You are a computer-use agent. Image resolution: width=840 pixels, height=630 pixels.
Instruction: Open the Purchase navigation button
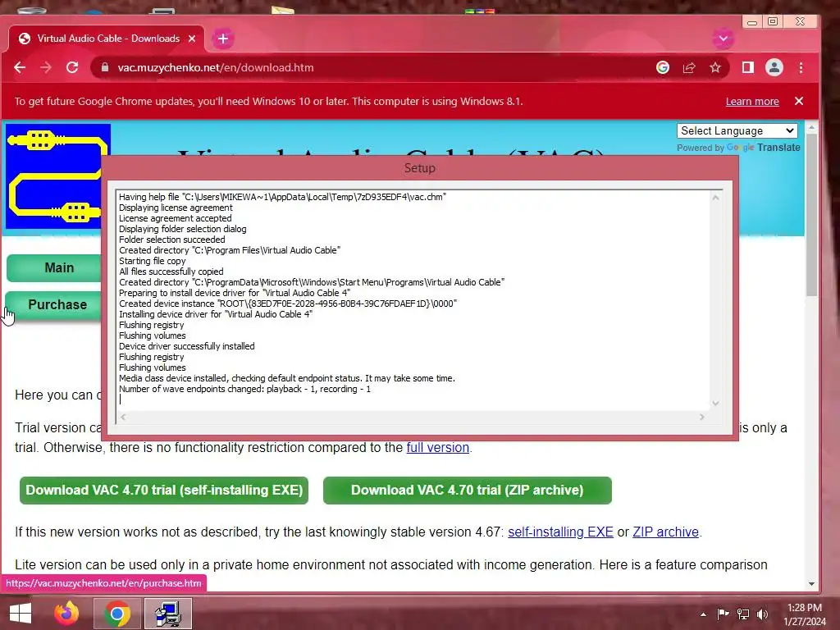pos(53,305)
